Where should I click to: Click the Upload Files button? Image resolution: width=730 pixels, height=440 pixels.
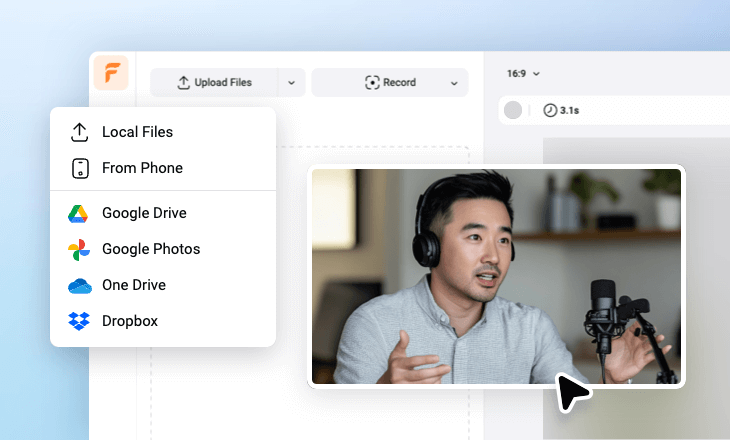click(x=214, y=82)
